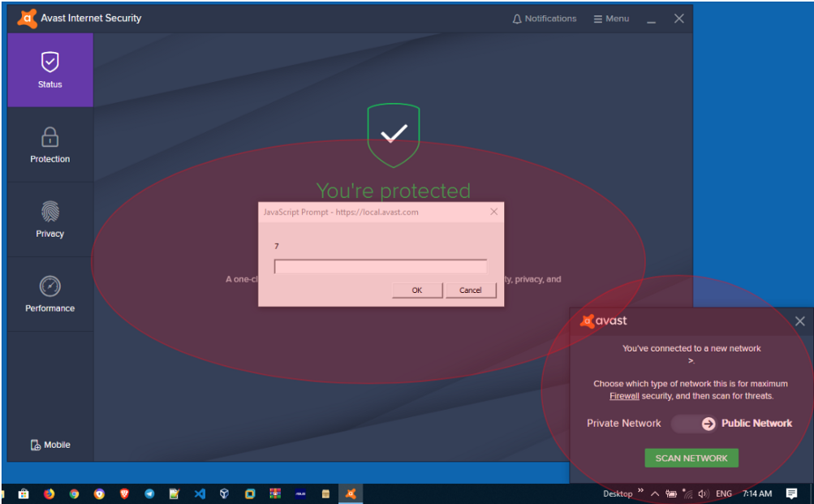Click the SCAN NETWORK button
This screenshot has width=814, height=504.
pos(691,459)
